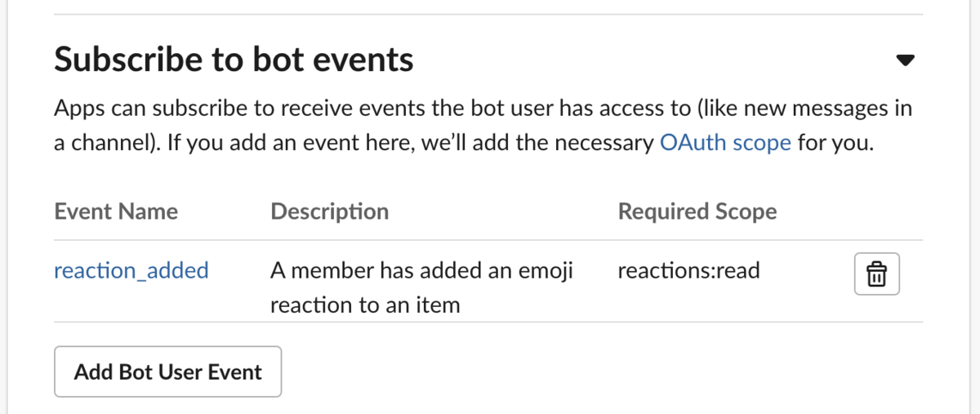Collapse the Subscribe to bot events section
The image size is (980, 414).
(x=905, y=60)
